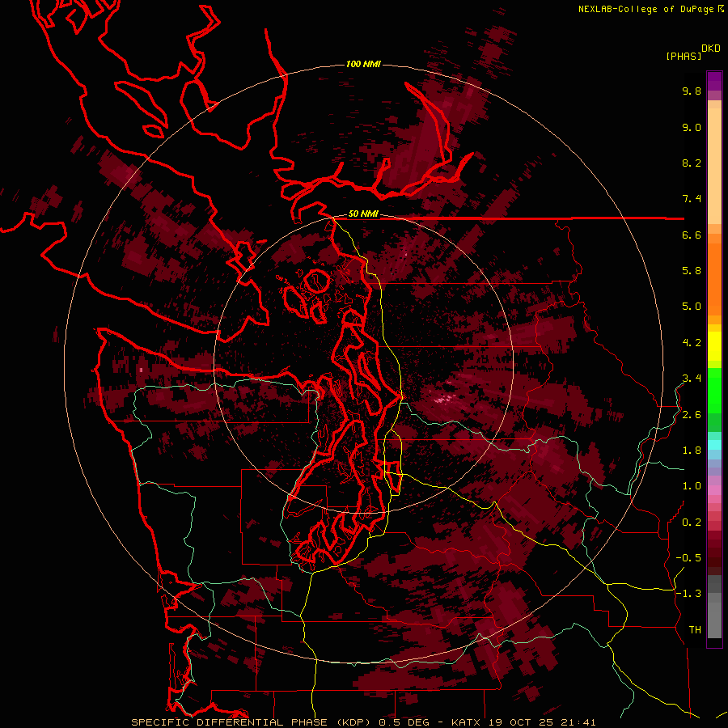The image size is (728, 728).
Task: Click the 6.6 legend value
Action: point(692,235)
